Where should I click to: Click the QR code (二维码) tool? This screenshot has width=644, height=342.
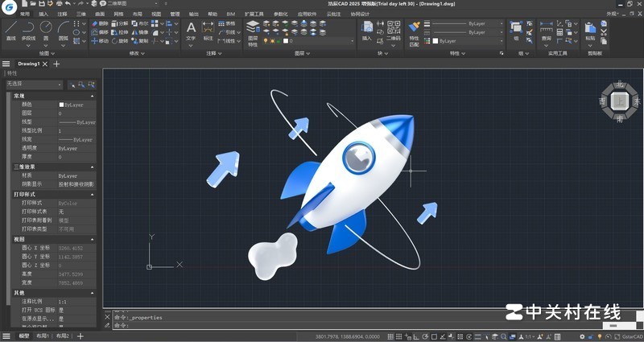point(393,30)
